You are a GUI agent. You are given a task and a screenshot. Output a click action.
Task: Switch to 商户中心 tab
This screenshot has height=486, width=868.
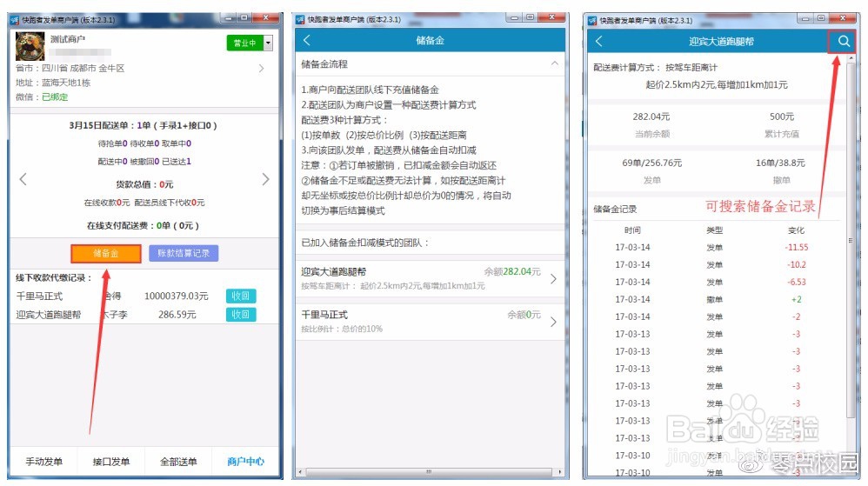tap(245, 462)
